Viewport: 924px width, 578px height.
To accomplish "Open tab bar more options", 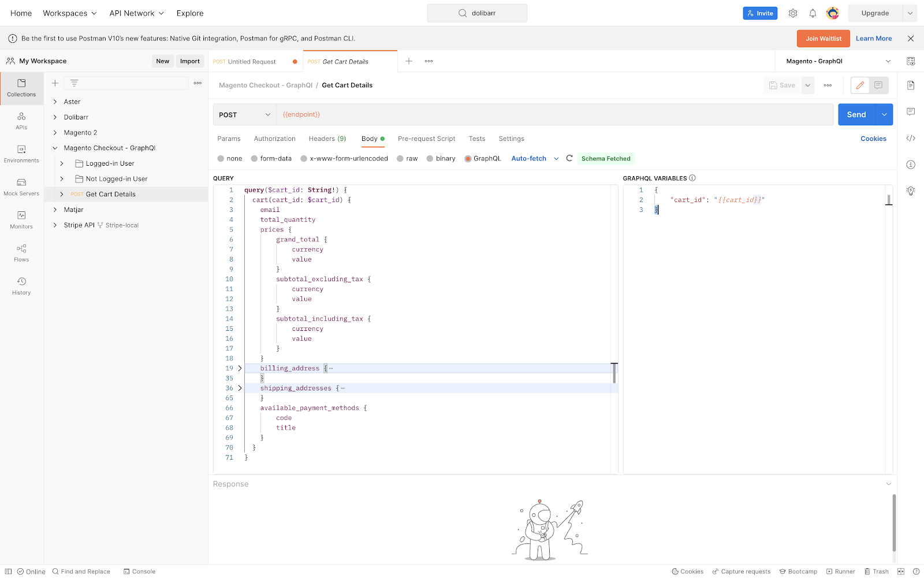I will coord(429,61).
